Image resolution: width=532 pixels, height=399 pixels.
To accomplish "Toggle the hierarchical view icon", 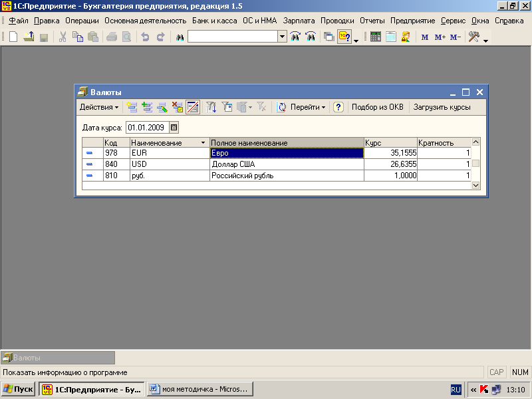I will pyautogui.click(x=193, y=107).
